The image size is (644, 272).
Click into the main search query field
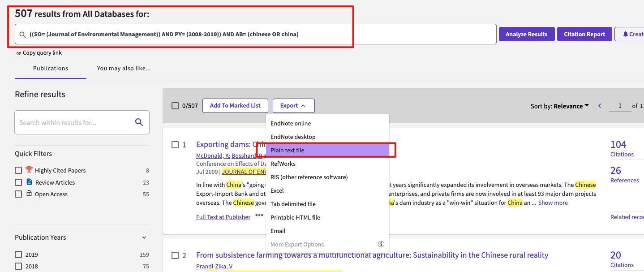pyautogui.click(x=255, y=34)
